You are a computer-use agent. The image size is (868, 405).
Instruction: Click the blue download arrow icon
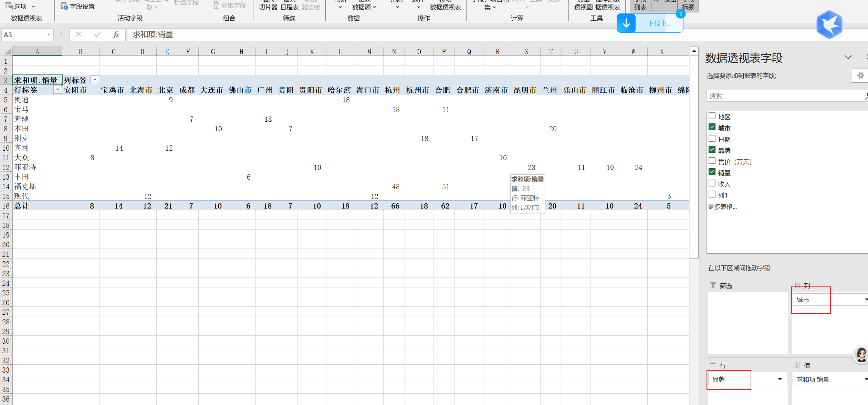coord(626,23)
